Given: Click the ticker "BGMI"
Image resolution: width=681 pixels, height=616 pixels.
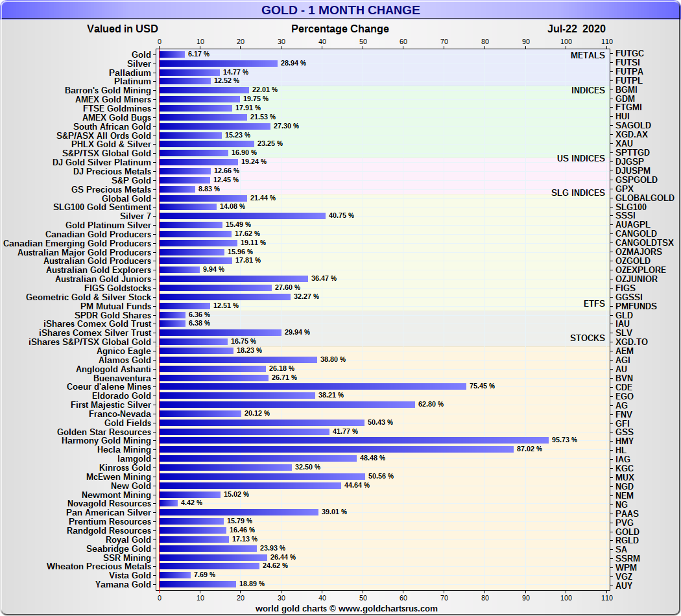Looking at the screenshot, I should coord(627,89).
